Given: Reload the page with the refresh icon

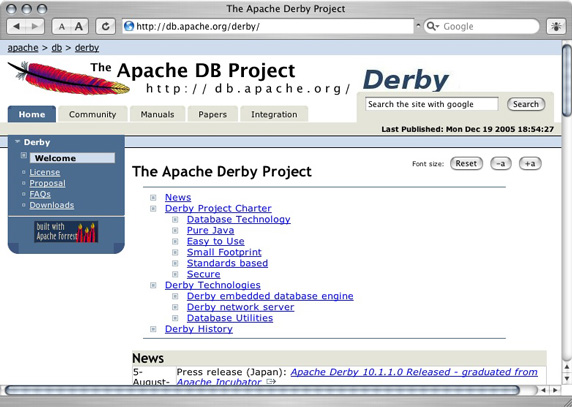Looking at the screenshot, I should [x=106, y=27].
